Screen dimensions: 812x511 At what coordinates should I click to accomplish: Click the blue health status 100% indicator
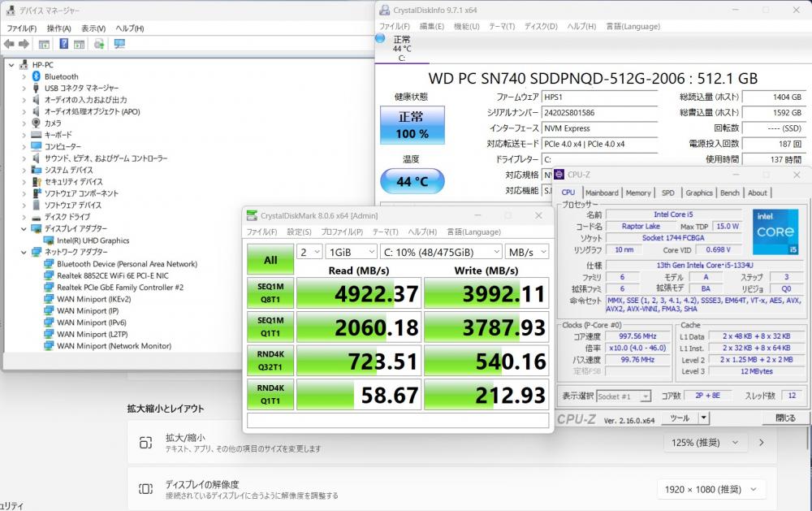[x=412, y=126]
